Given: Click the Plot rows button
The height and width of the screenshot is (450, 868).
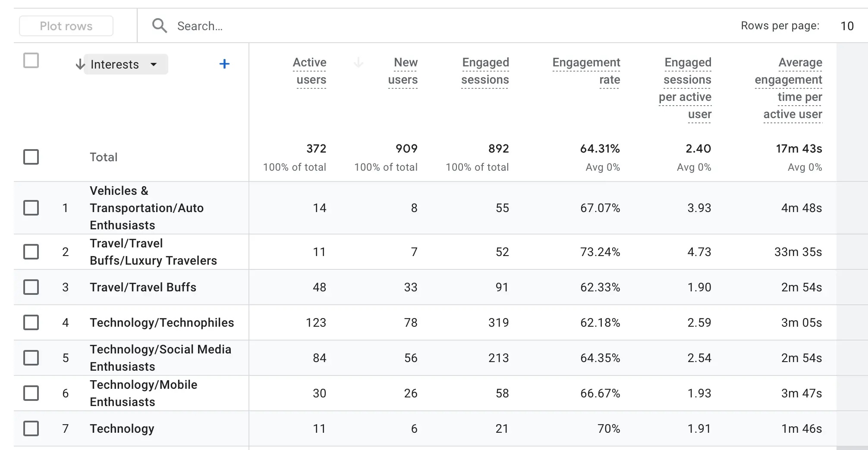Looking at the screenshot, I should coord(66,26).
